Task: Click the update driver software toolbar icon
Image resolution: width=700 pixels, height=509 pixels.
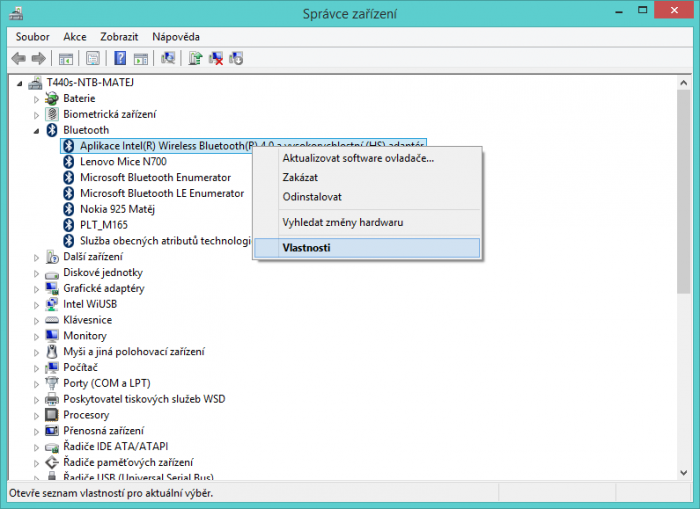Action: pyautogui.click(x=195, y=59)
